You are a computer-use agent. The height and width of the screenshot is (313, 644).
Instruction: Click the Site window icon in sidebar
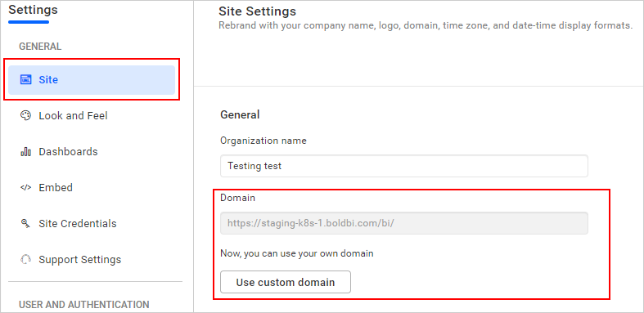25,79
